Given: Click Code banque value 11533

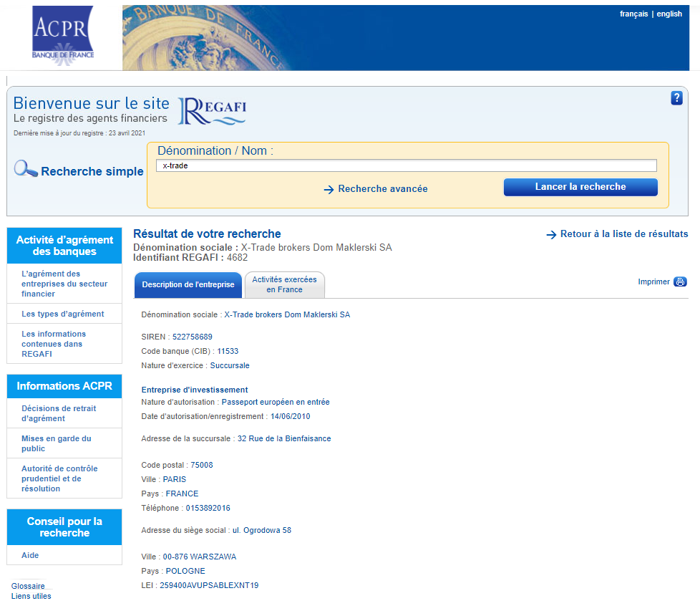Looking at the screenshot, I should 228,351.
